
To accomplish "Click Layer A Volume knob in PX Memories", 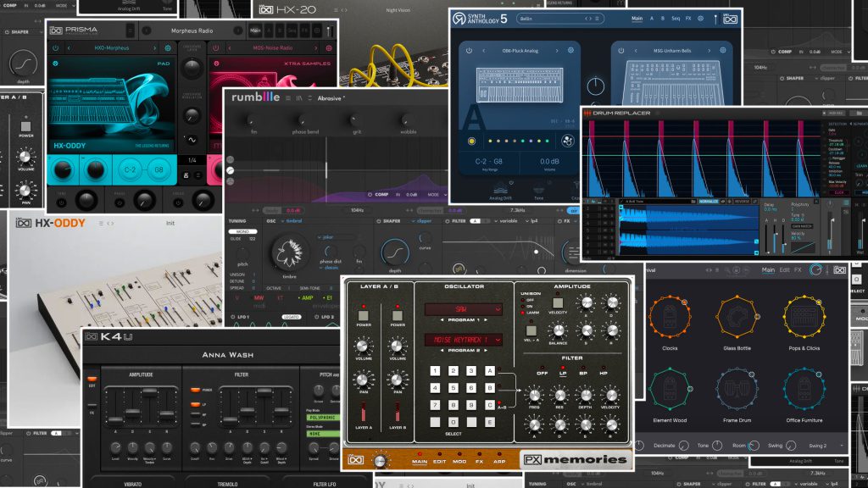I will click(x=362, y=347).
